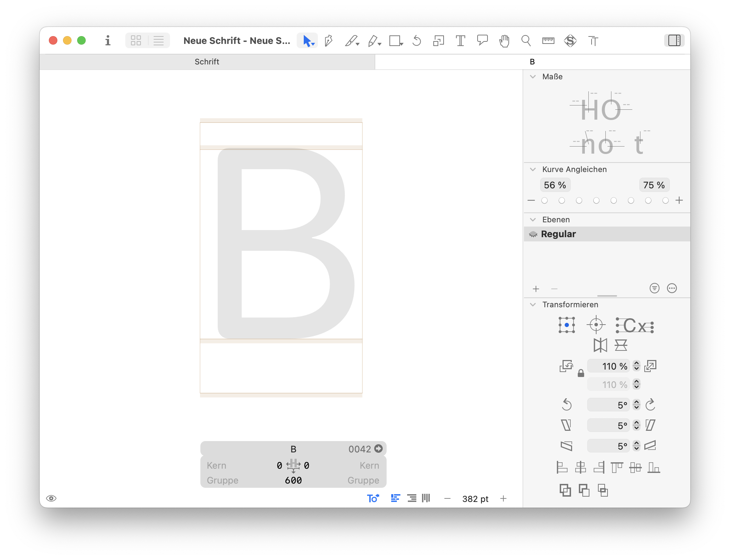This screenshot has width=730, height=560.
Task: Apply union boolean operation at panel bottom
Action: tap(565, 491)
